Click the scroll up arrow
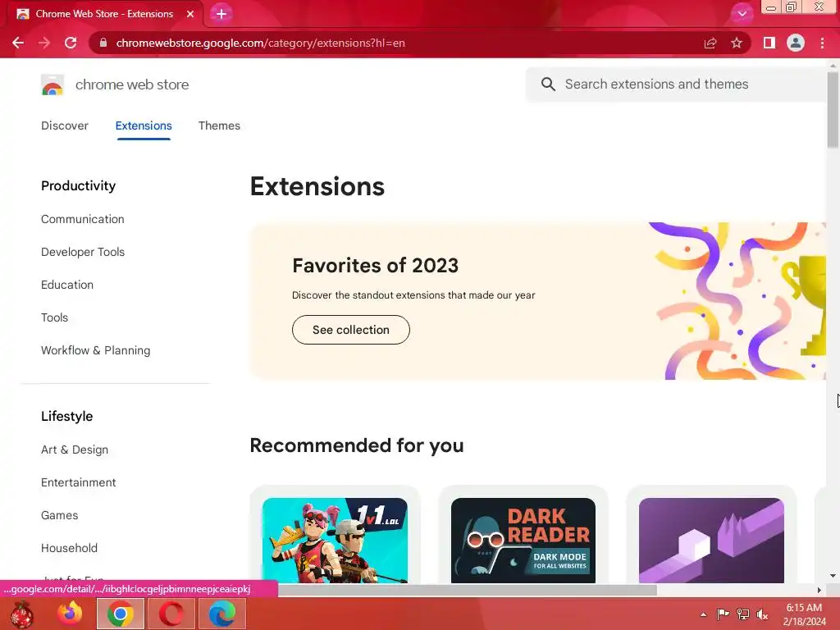 [833, 65]
